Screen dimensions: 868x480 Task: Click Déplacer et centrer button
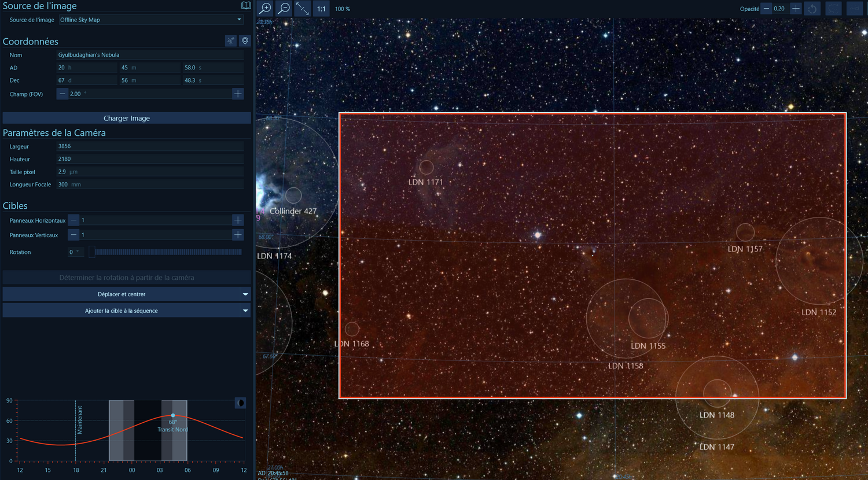122,294
